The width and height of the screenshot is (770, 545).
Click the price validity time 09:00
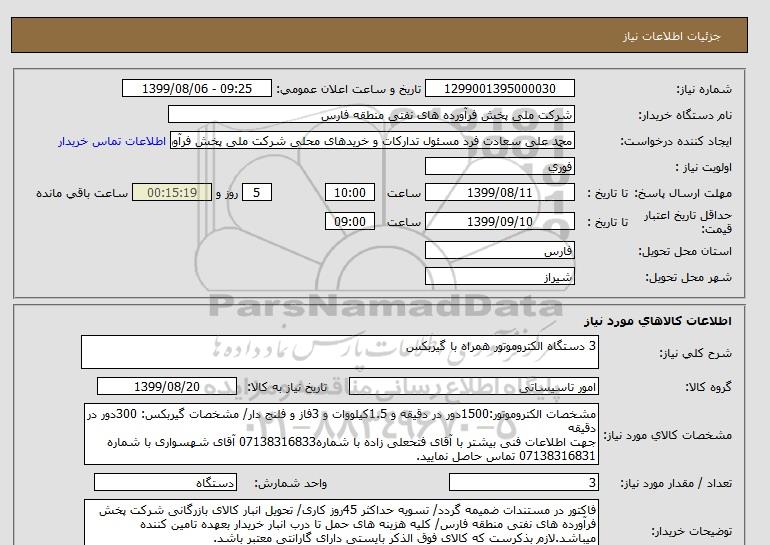pos(350,221)
